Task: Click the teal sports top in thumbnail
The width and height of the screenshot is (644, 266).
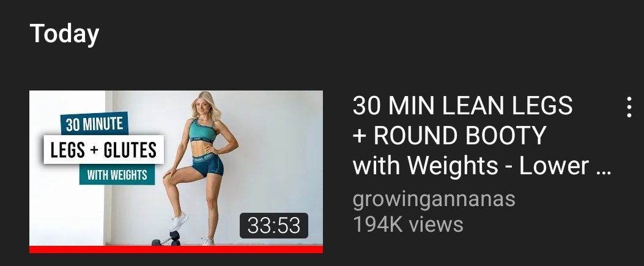Action: tap(202, 130)
